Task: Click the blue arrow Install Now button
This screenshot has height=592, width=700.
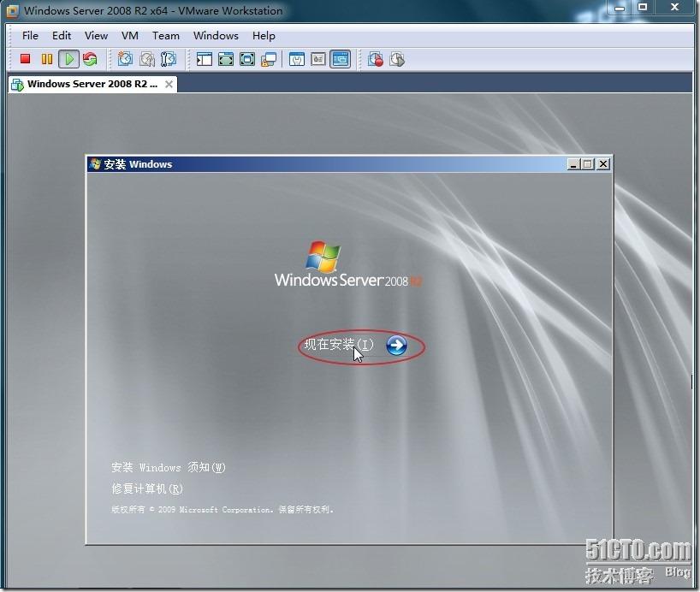Action: pyautogui.click(x=396, y=345)
